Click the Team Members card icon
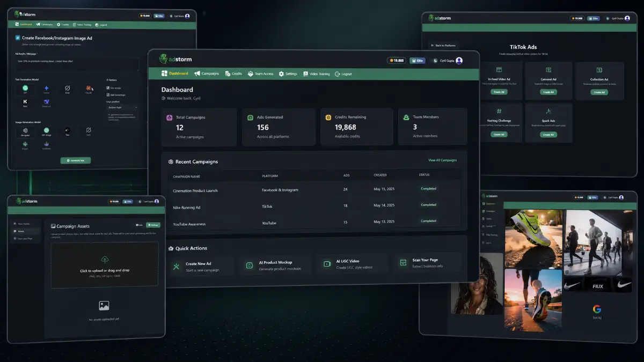Image resolution: width=644 pixels, height=362 pixels. [406, 117]
